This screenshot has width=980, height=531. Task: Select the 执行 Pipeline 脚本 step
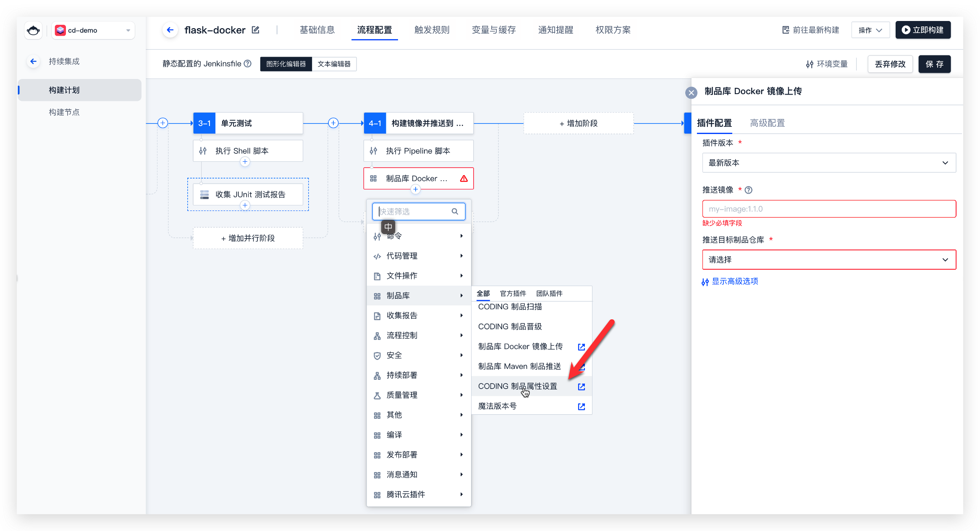(x=419, y=151)
